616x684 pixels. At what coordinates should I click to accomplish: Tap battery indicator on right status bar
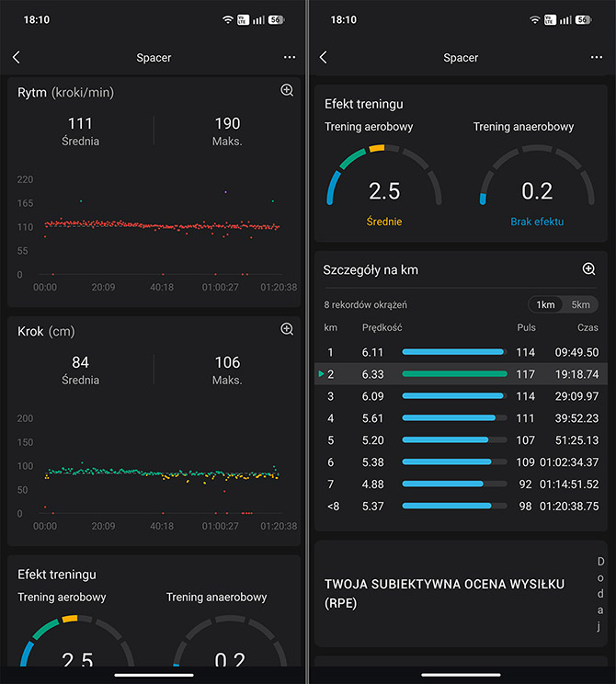click(583, 19)
